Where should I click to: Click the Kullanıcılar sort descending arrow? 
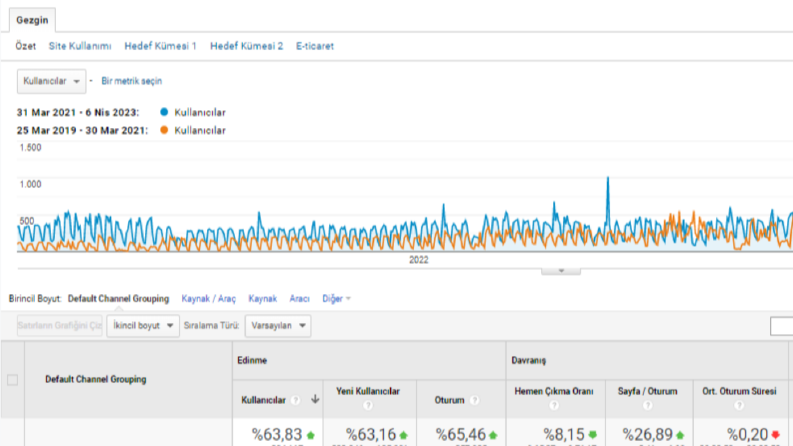pos(315,399)
